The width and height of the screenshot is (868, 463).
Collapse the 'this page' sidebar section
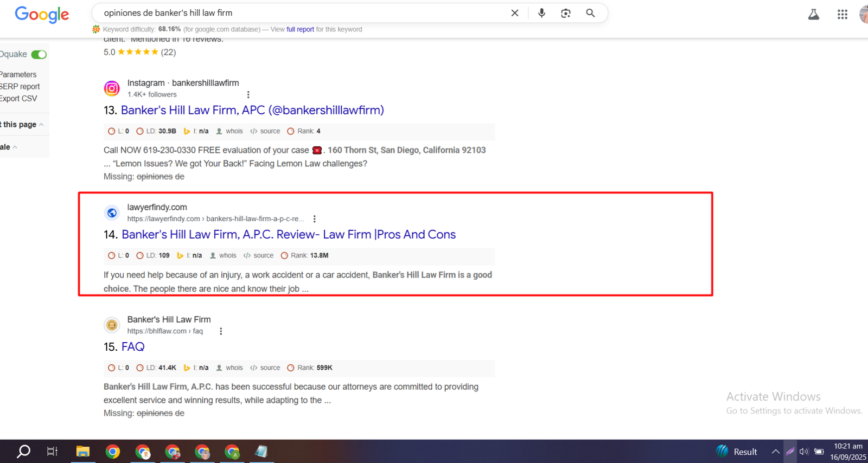pos(41,125)
